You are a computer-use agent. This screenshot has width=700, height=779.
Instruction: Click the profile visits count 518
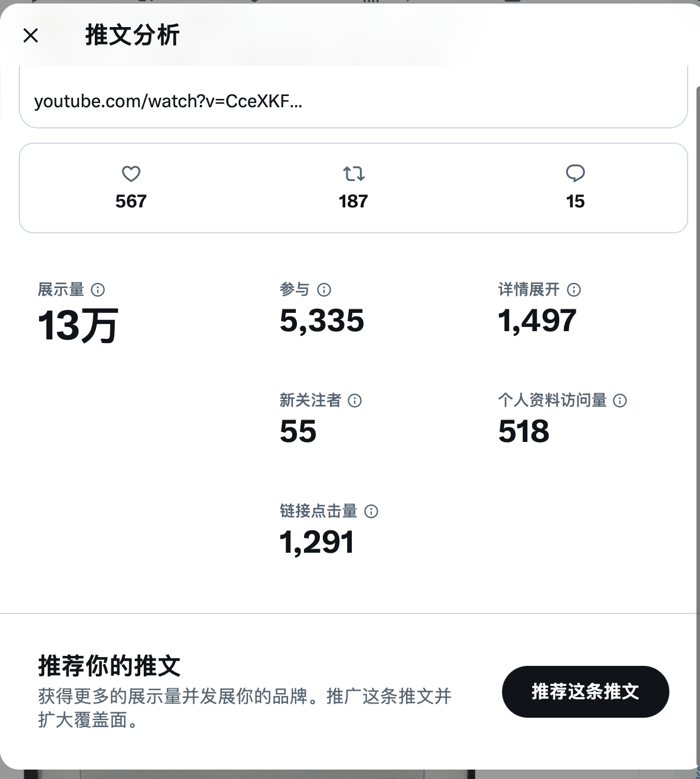tap(523, 431)
